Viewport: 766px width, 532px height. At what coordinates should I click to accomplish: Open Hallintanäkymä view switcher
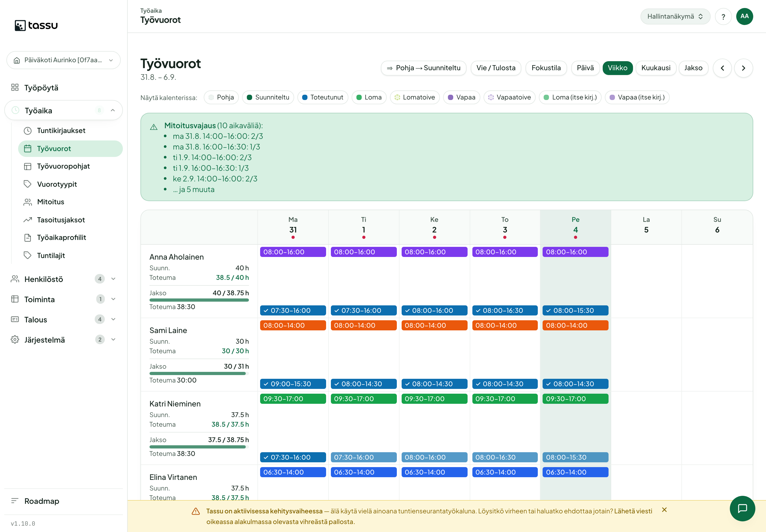tap(675, 17)
